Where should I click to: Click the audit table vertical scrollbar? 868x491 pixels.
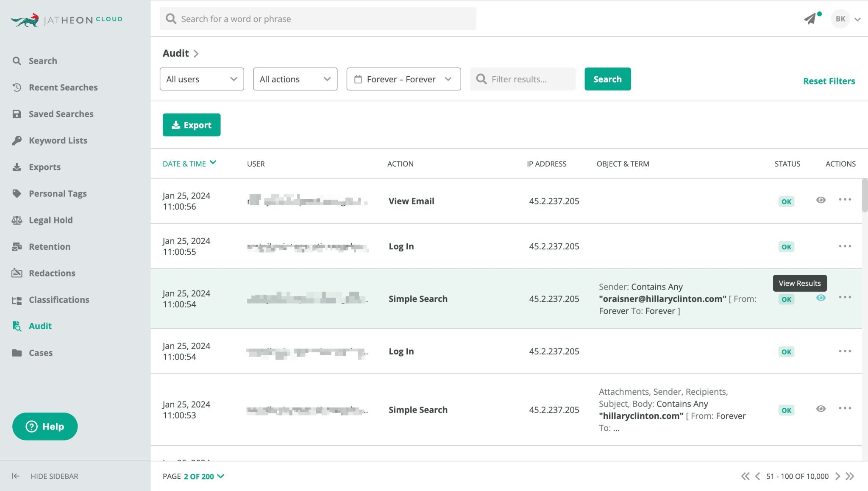pos(865,195)
